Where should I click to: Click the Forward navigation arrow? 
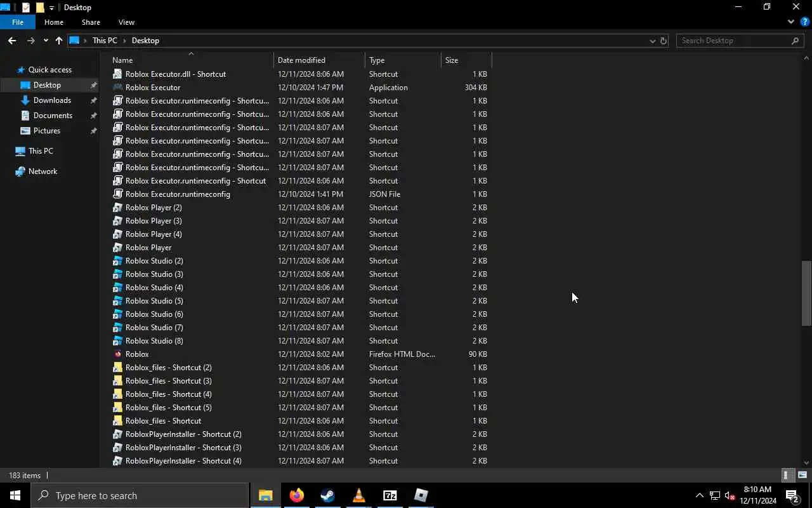click(30, 41)
